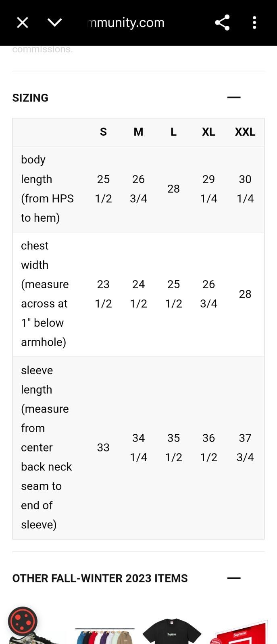Image resolution: width=277 pixels, height=644 pixels.
Task: Open the hoodies on rack item
Action: 105,636
